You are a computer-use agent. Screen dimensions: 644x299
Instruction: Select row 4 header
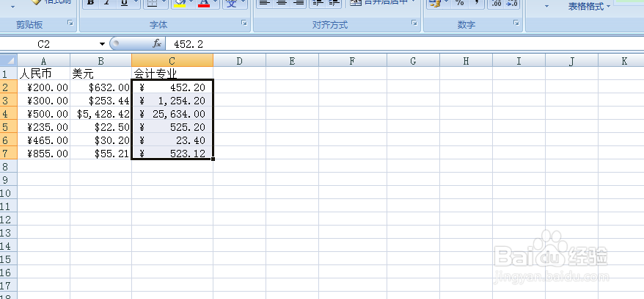click(x=9, y=113)
